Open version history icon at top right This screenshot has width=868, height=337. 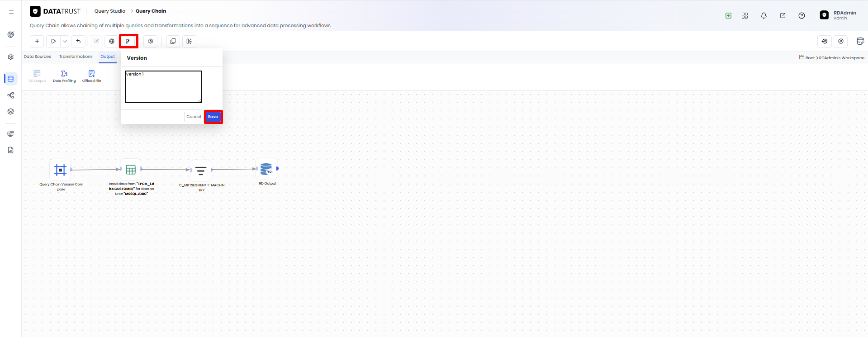pyautogui.click(x=825, y=41)
